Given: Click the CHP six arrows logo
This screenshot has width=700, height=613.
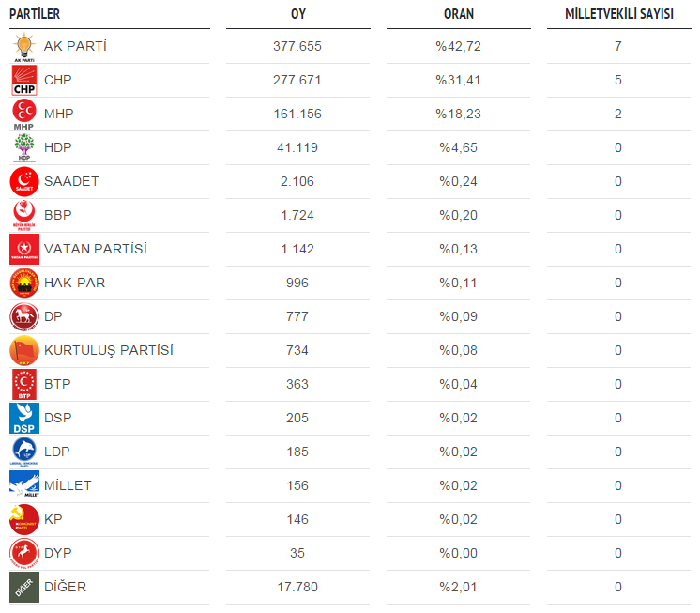Looking at the screenshot, I should 24,81.
